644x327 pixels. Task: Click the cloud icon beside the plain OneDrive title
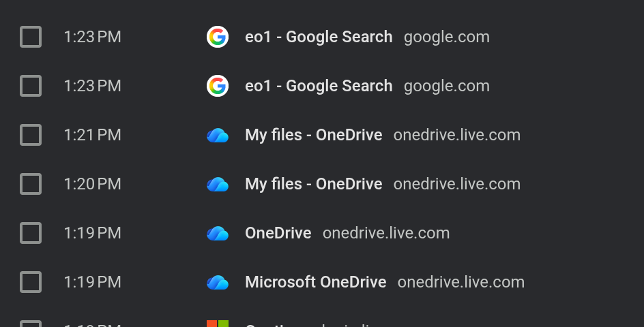coord(218,233)
